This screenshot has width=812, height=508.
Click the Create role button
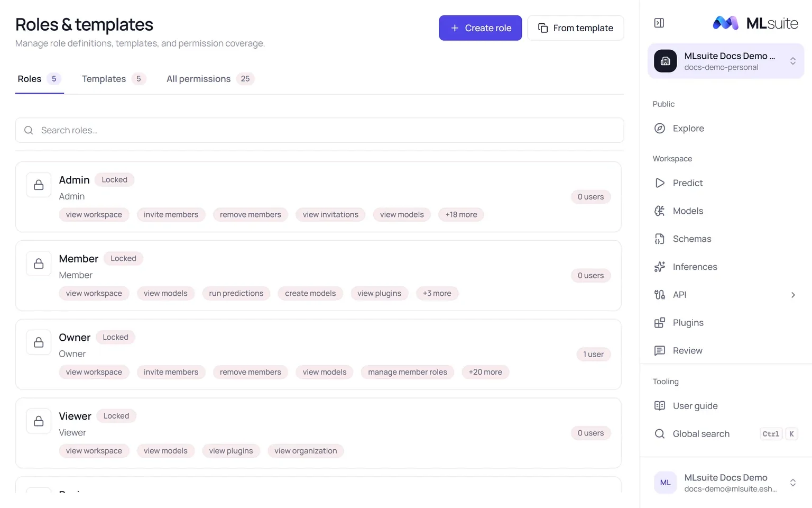tap(481, 28)
